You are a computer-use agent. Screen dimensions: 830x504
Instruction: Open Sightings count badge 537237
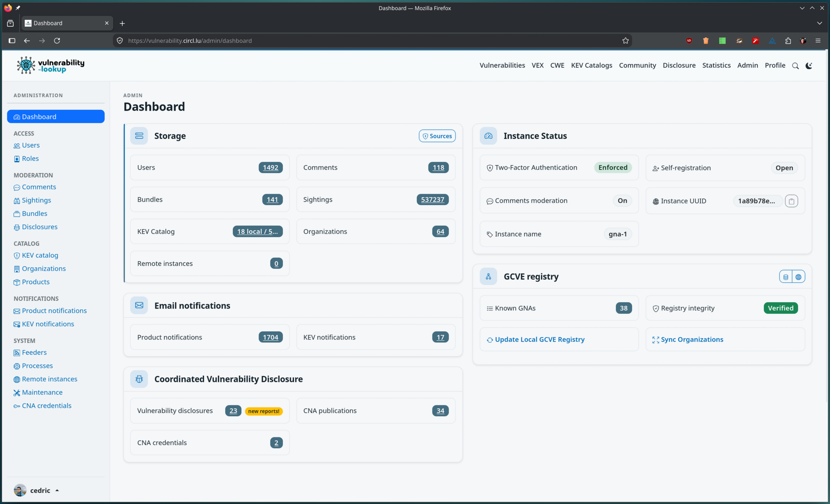(432, 200)
